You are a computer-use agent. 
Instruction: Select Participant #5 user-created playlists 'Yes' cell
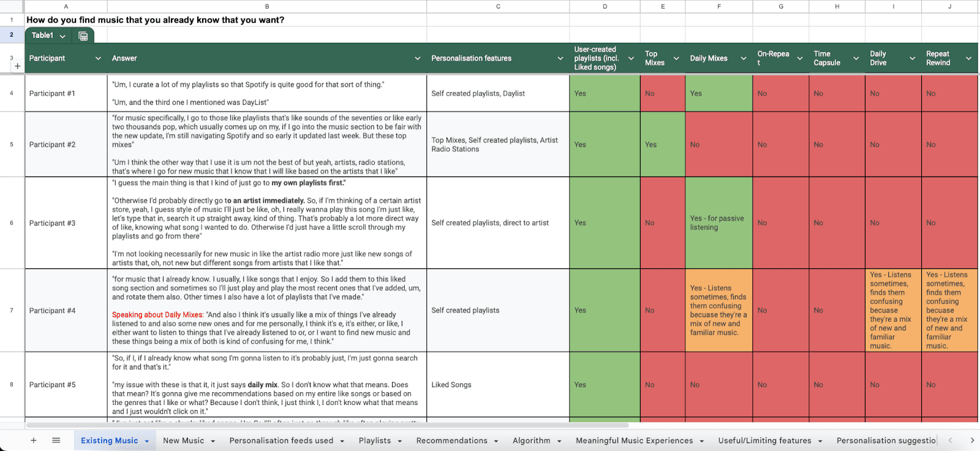coord(605,385)
